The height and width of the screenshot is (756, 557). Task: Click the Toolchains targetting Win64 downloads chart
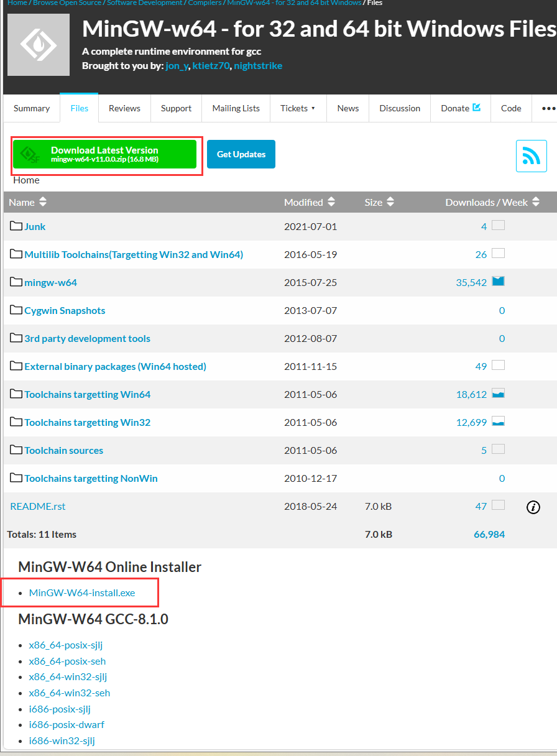498,394
